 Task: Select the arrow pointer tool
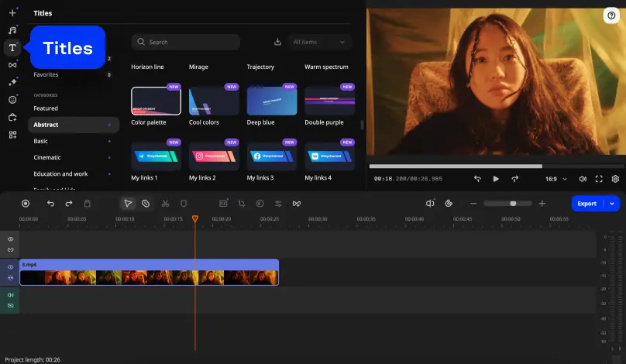pyautogui.click(x=128, y=204)
